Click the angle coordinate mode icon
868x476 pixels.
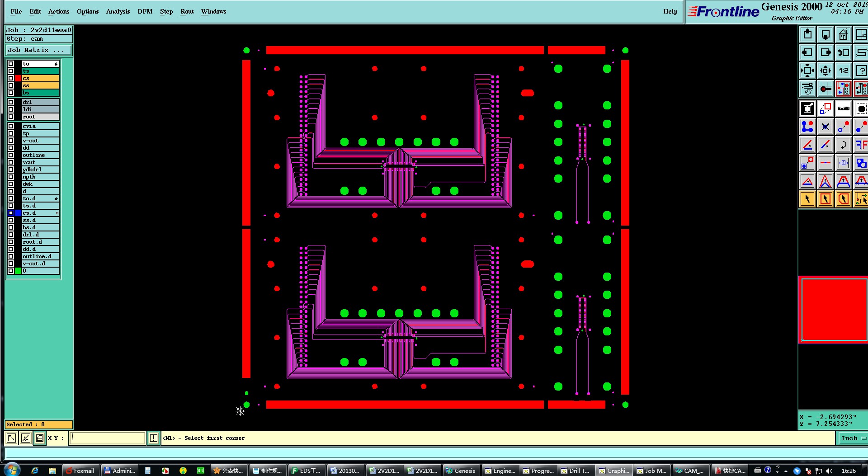pyautogui.click(x=26, y=438)
